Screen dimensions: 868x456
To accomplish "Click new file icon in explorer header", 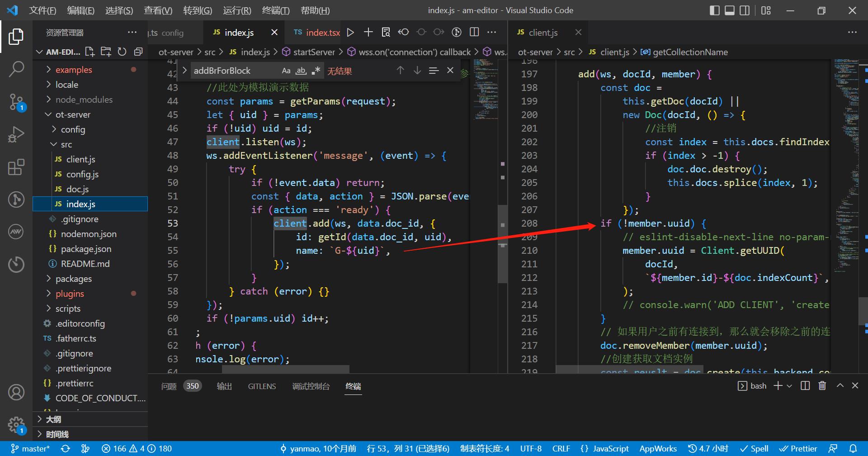I will [x=90, y=52].
